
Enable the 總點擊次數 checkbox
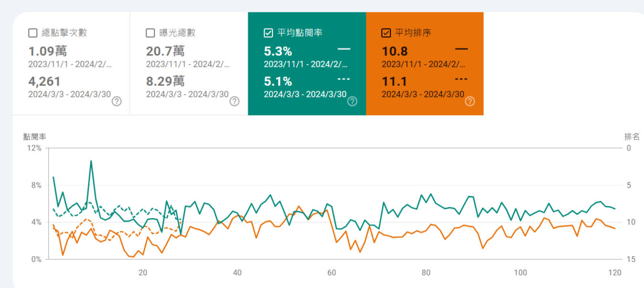tap(33, 33)
